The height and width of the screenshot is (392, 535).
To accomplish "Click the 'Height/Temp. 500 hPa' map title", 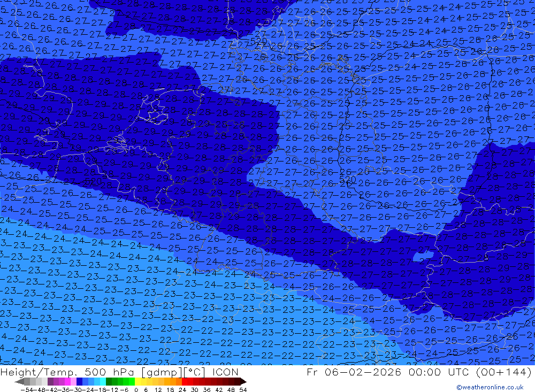I will pos(67,372).
